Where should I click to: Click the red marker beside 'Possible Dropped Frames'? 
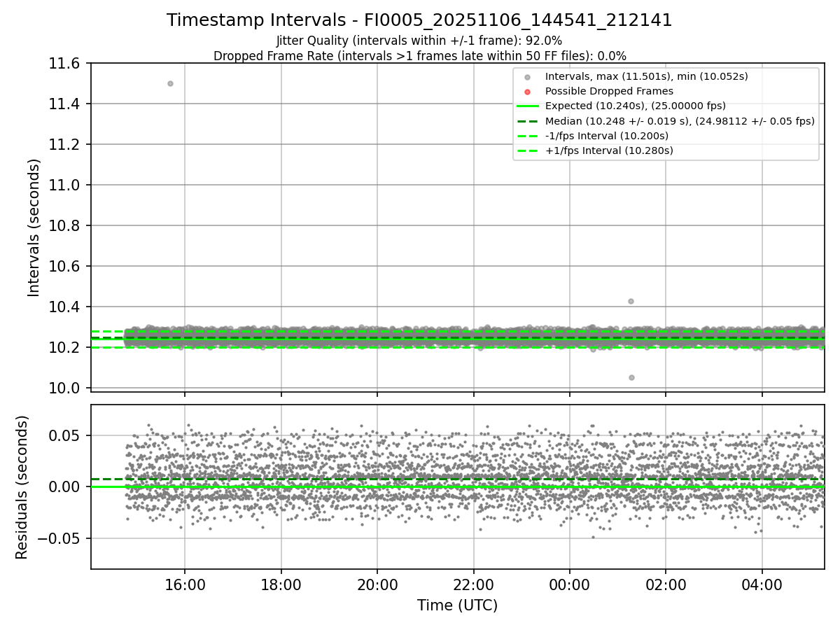528,92
